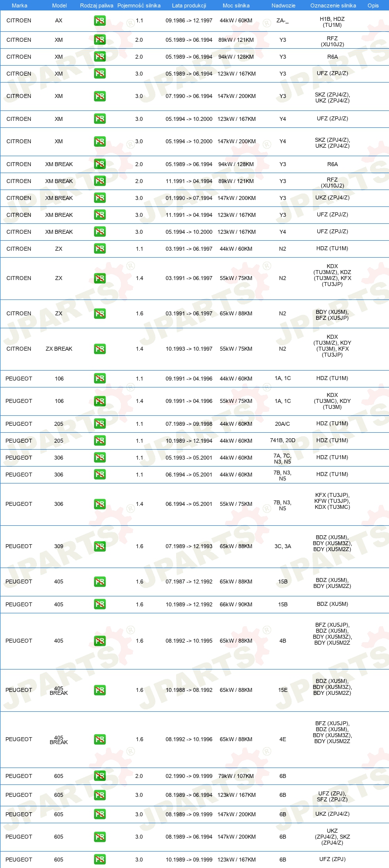Click fuel icon for Peugeot 405 body 4B
This screenshot has height=868, width=389.
[99, 641]
